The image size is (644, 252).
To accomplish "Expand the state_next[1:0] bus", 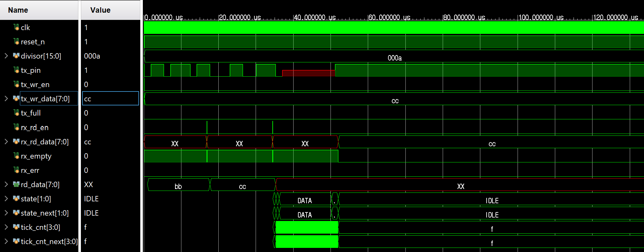I will (6, 213).
